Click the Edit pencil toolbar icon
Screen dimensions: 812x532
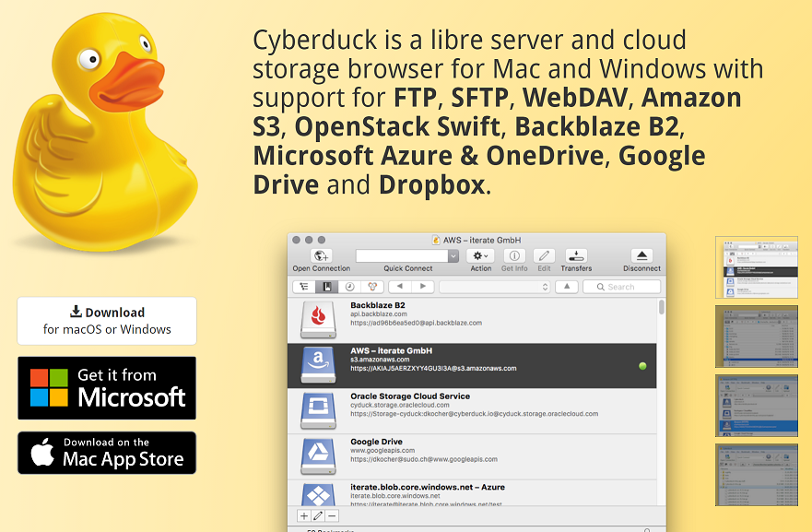point(544,255)
